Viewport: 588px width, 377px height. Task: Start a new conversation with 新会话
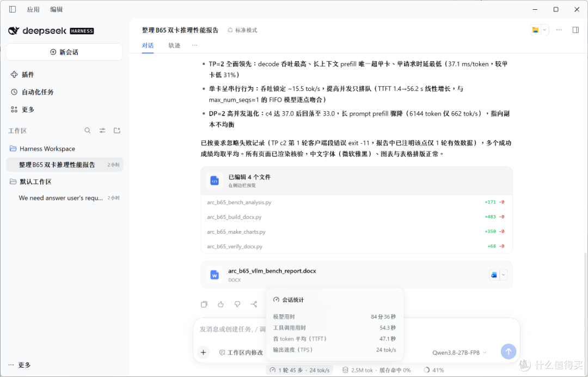64,52
